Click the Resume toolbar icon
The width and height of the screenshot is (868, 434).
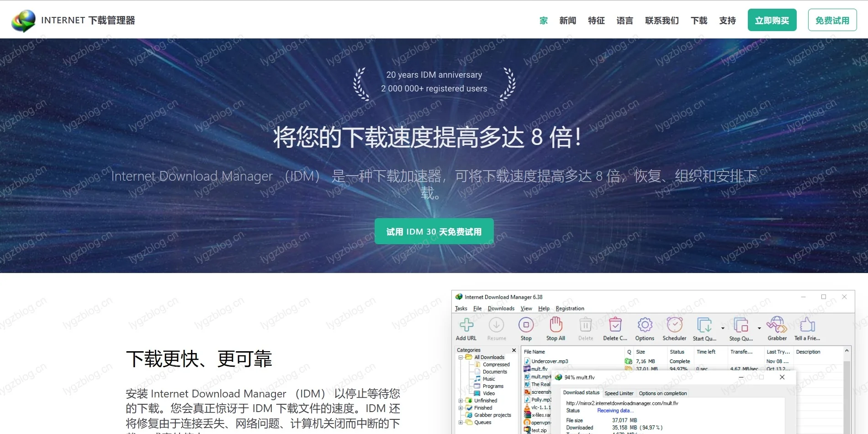pos(496,326)
